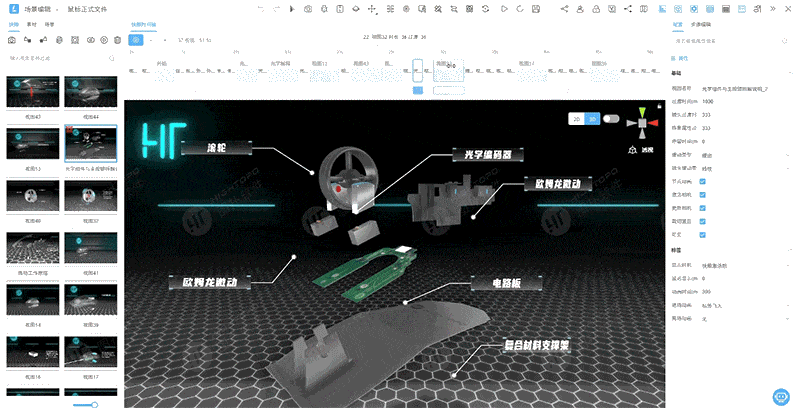Screen dimensions: 800x408
Task: Close the right panel with the X icon
Action: click(x=789, y=9)
